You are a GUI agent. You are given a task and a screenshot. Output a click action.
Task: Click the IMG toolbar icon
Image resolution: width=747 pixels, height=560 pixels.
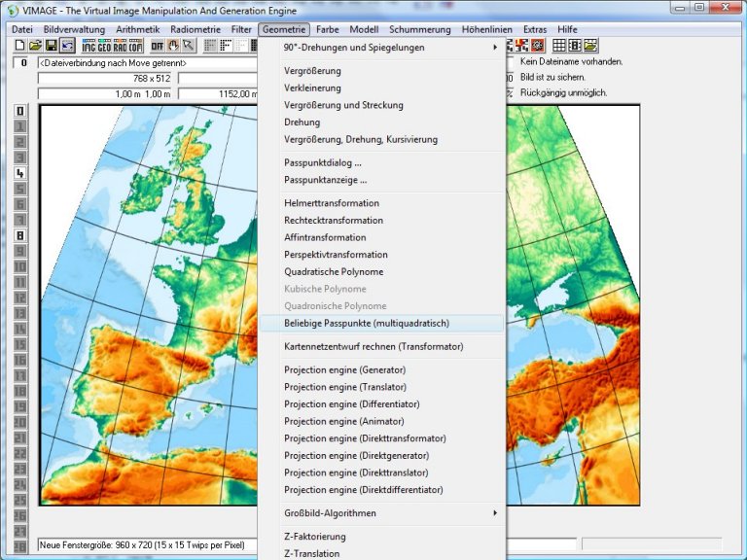click(x=89, y=46)
